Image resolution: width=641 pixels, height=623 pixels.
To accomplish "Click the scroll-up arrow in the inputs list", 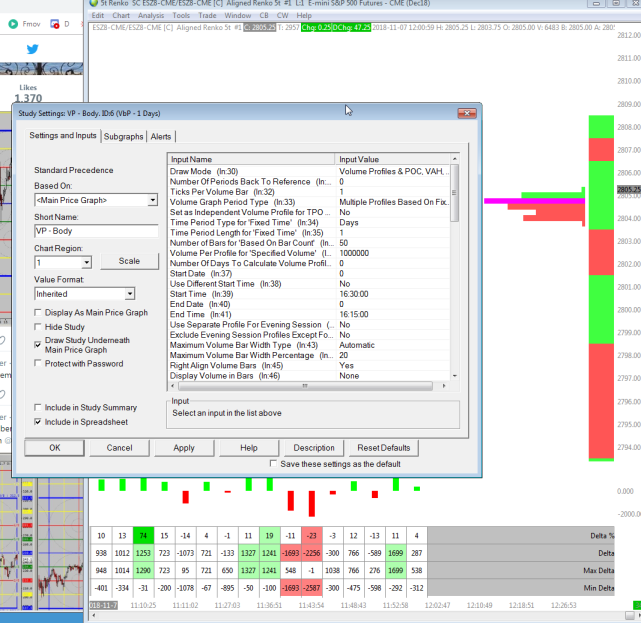I will [455, 159].
